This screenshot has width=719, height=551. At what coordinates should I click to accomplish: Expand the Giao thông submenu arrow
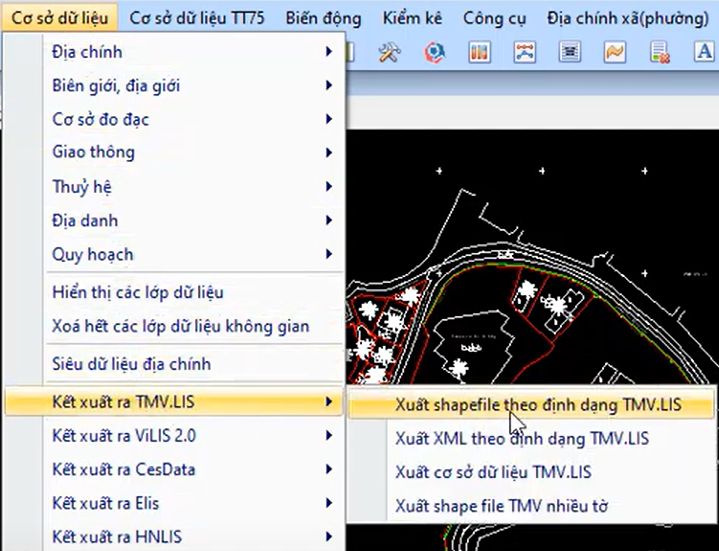click(329, 153)
